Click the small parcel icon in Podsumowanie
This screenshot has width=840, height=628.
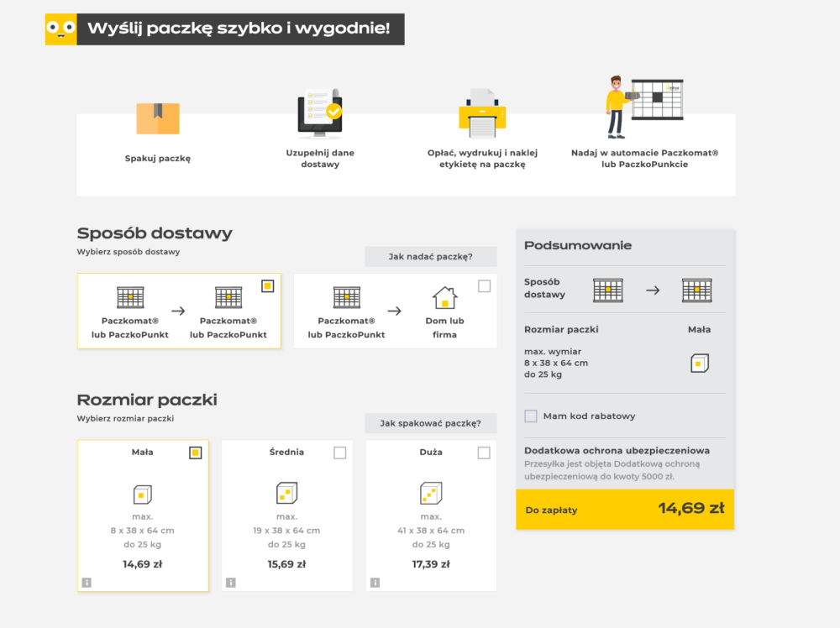[x=700, y=363]
